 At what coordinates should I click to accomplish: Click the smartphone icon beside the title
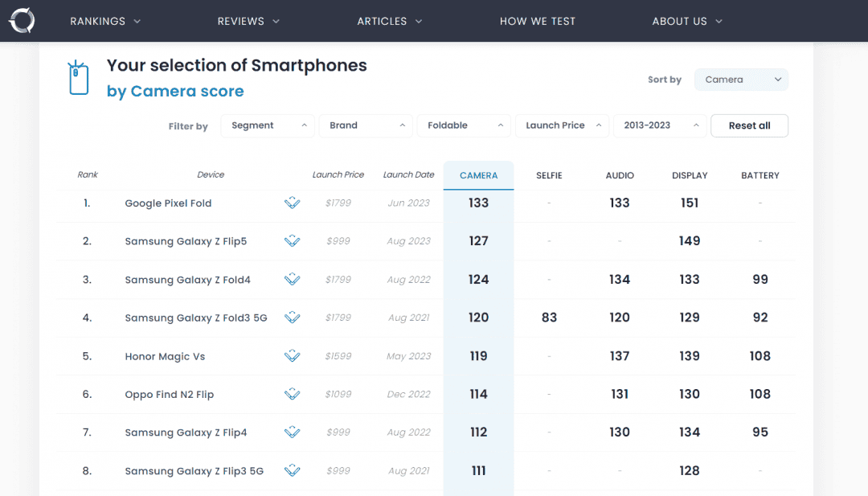[78, 78]
